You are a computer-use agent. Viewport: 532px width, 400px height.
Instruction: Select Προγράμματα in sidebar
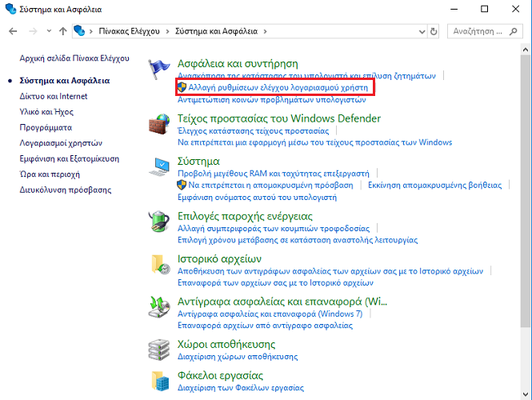46,127
